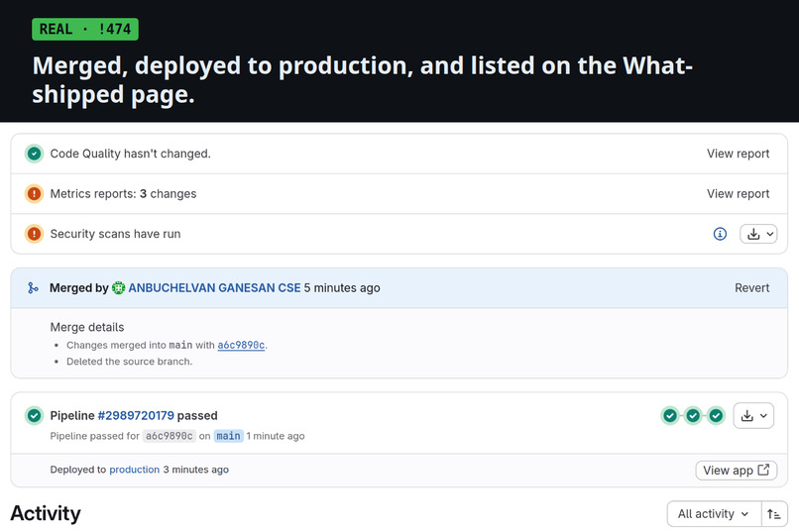The height and width of the screenshot is (532, 799).
Task: Open pipeline artifacts download dropdown
Action: click(753, 415)
